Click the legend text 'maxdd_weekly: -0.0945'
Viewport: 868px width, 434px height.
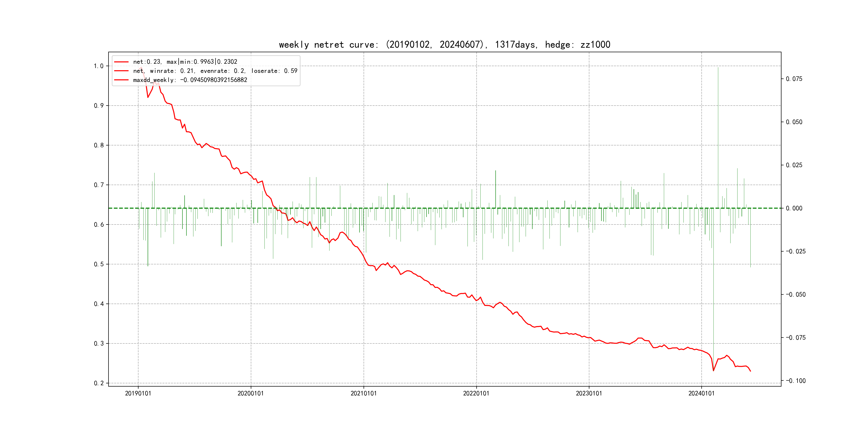click(190, 80)
